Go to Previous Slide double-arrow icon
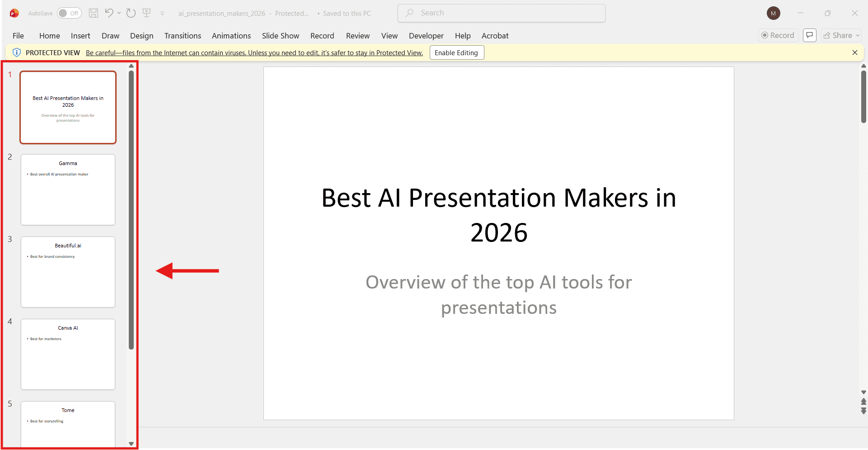The width and height of the screenshot is (868, 450). pos(863,402)
